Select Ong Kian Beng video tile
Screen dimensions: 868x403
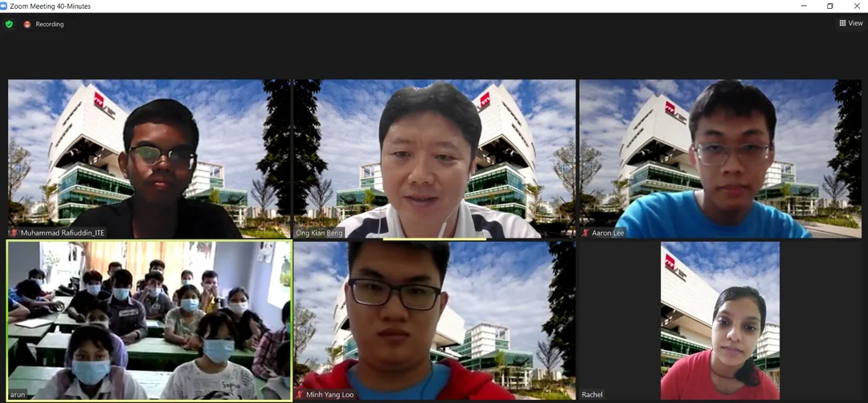(x=435, y=159)
